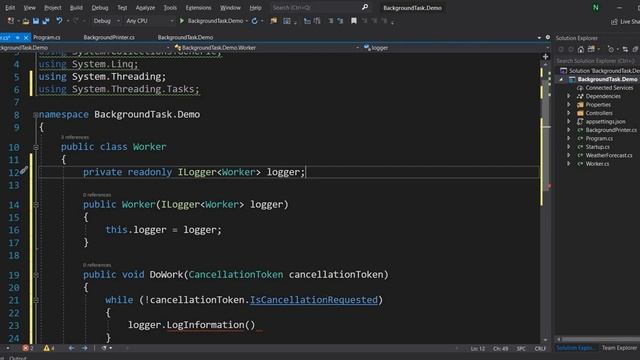Collapse the namespace block at line 8
This screenshot has height=360, width=640.
pyautogui.click(x=36, y=115)
